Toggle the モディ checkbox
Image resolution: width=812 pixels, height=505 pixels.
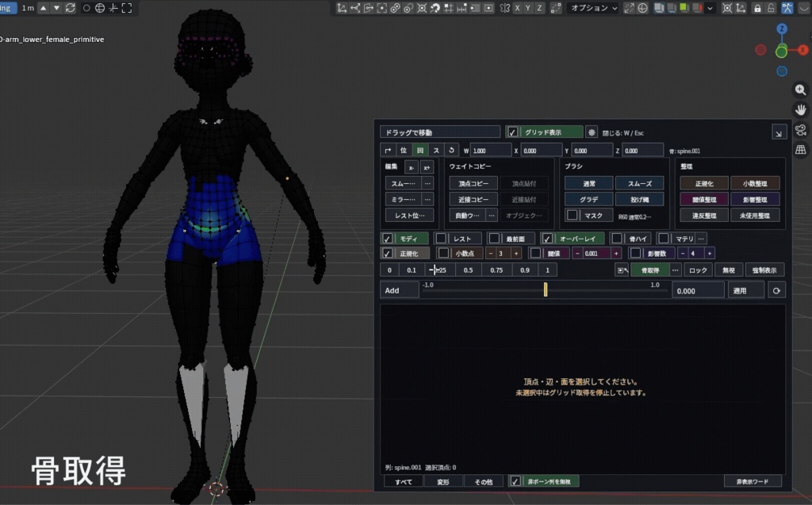387,239
